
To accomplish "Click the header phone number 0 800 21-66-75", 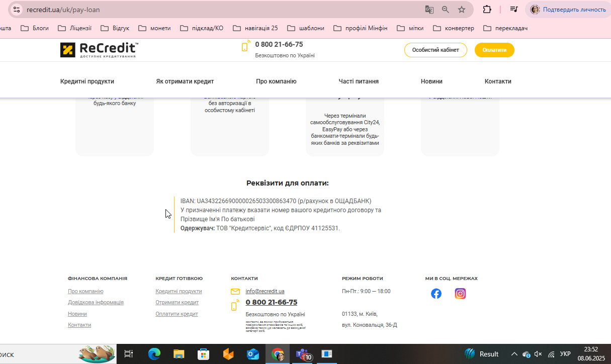I will pos(279,44).
